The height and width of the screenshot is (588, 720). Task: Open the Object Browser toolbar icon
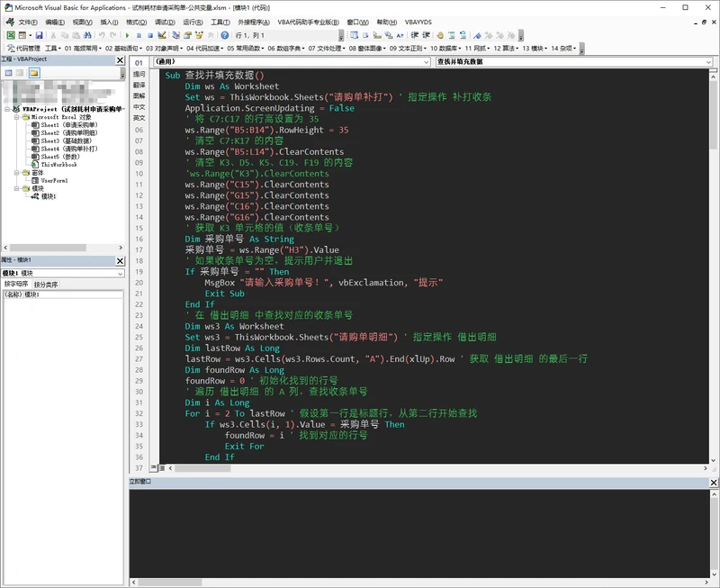coord(199,35)
